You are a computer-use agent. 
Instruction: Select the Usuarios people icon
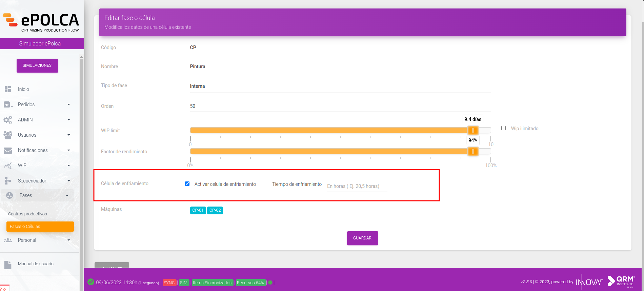[8, 135]
